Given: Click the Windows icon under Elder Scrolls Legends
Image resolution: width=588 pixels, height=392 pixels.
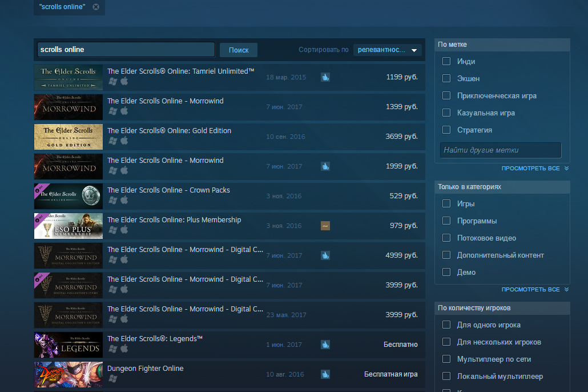Looking at the screenshot, I should 113,349.
